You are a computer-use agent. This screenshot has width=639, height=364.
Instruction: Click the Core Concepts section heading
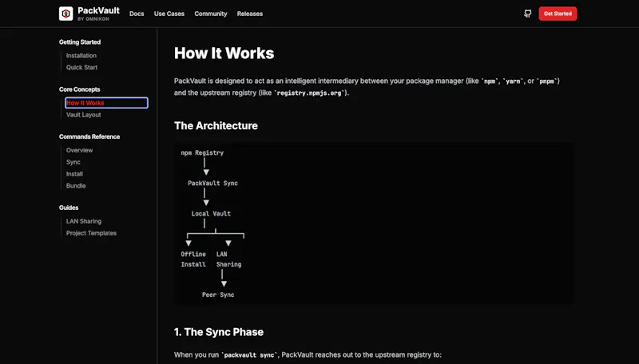pyautogui.click(x=79, y=89)
